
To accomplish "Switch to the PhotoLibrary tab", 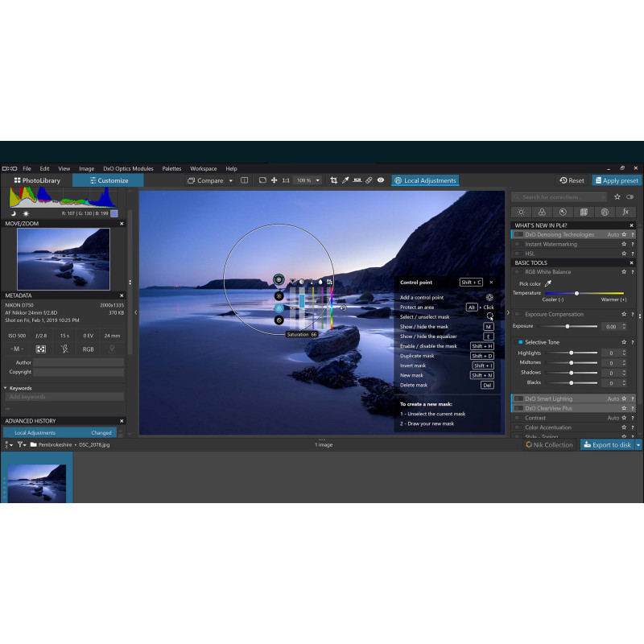I will pyautogui.click(x=37, y=180).
